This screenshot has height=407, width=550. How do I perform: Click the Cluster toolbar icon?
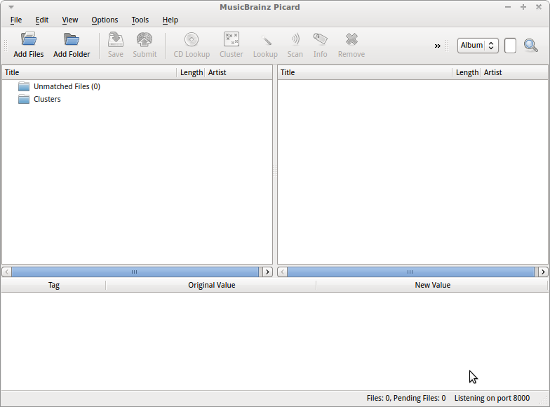232,39
